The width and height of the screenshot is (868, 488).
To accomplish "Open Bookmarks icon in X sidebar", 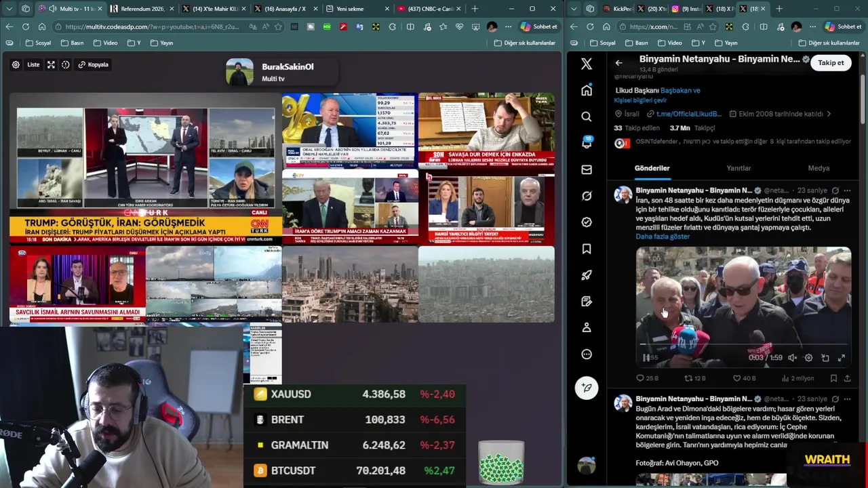I will coord(587,249).
